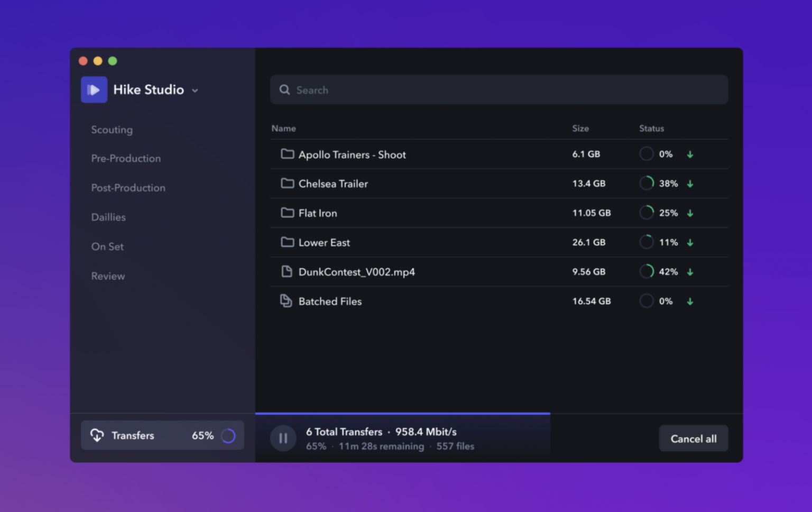This screenshot has width=812, height=512.
Task: Click the folder icon beside Apollo Trainers - Shoot
Action: (287, 154)
